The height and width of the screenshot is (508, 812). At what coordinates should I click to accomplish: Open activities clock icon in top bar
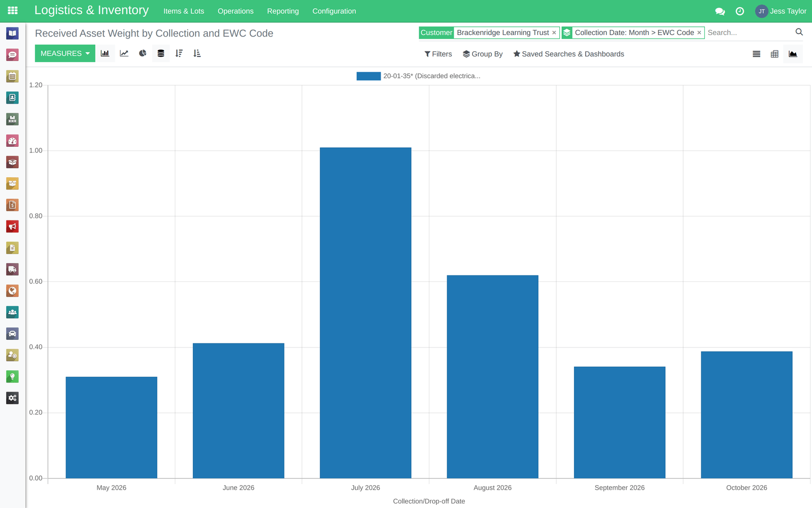(x=740, y=11)
